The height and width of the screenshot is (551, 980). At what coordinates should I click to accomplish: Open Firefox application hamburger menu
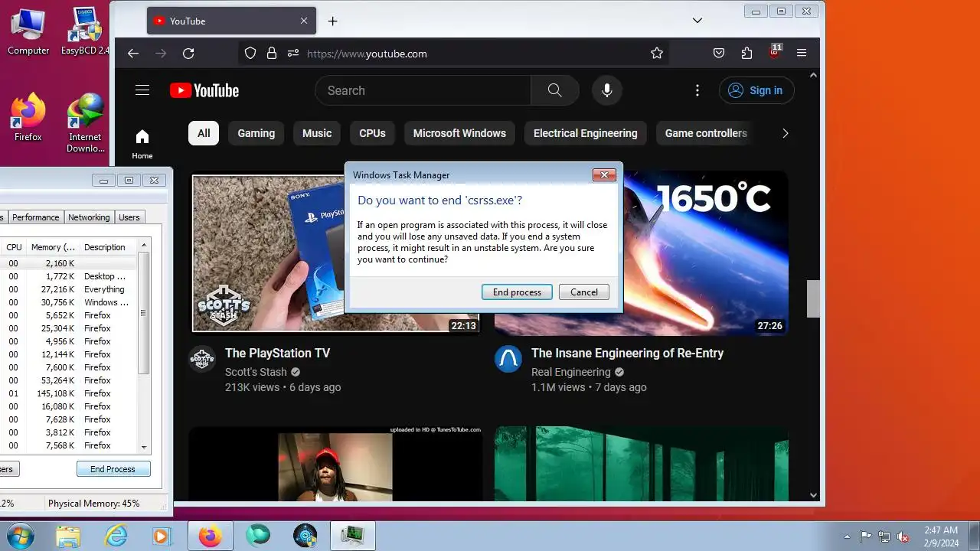[802, 54]
